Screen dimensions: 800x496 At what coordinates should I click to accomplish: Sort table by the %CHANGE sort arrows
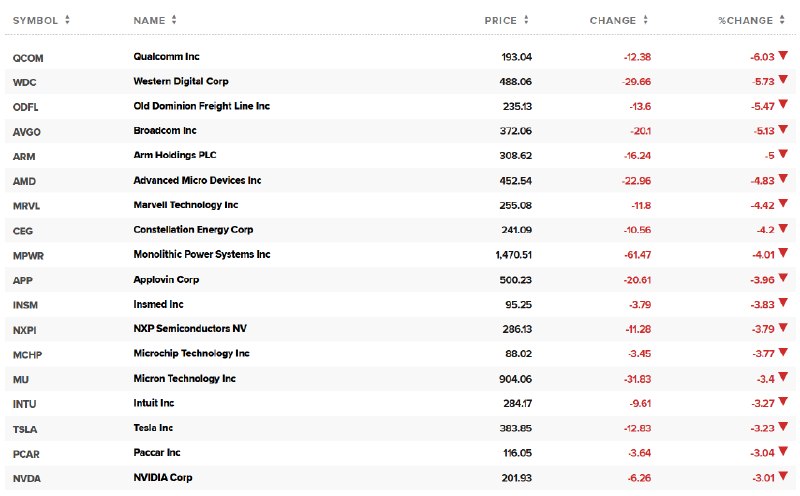[x=782, y=20]
